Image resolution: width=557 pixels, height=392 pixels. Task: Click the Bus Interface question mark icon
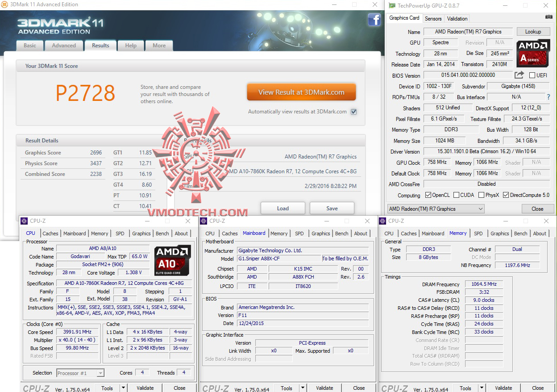549,97
